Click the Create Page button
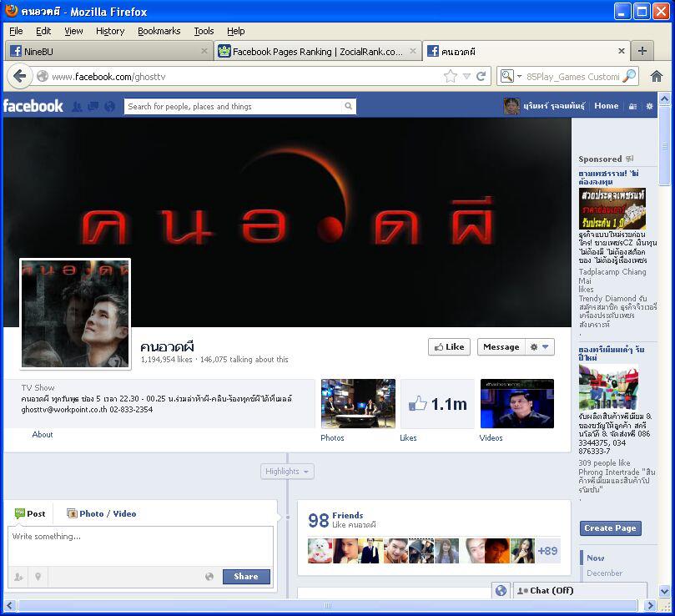The width and height of the screenshot is (675, 616). (x=610, y=528)
